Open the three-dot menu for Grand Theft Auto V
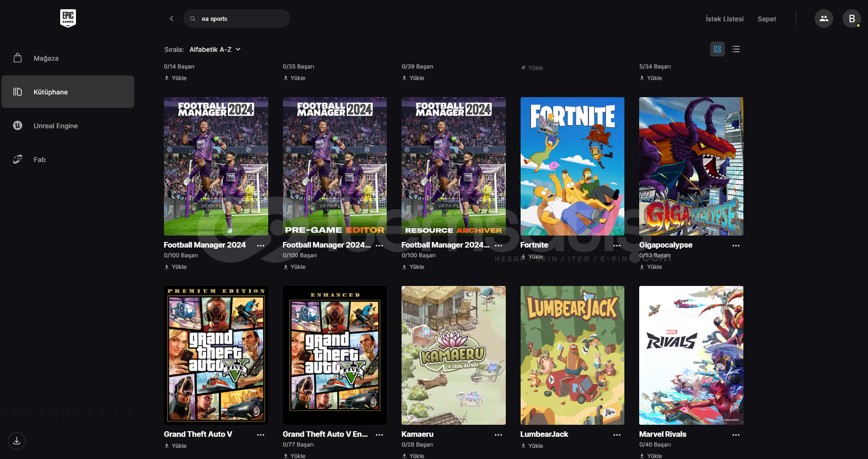The width and height of the screenshot is (868, 459). [x=261, y=435]
